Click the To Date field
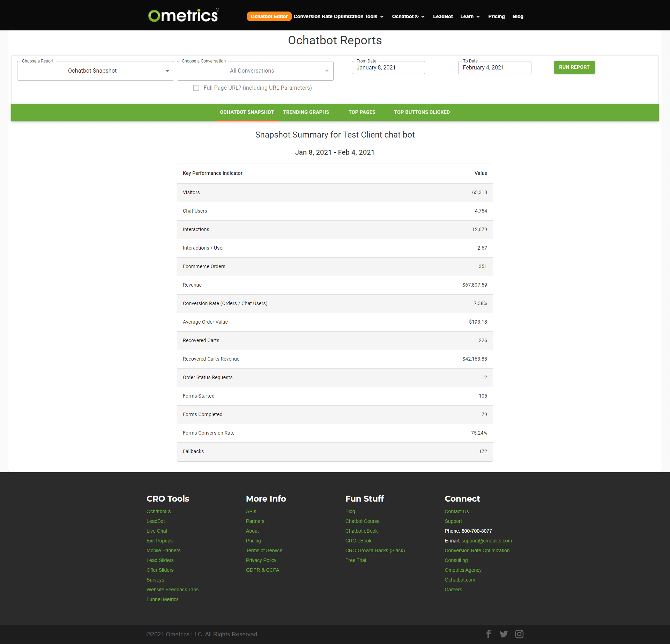This screenshot has height=644, width=670. coord(494,68)
